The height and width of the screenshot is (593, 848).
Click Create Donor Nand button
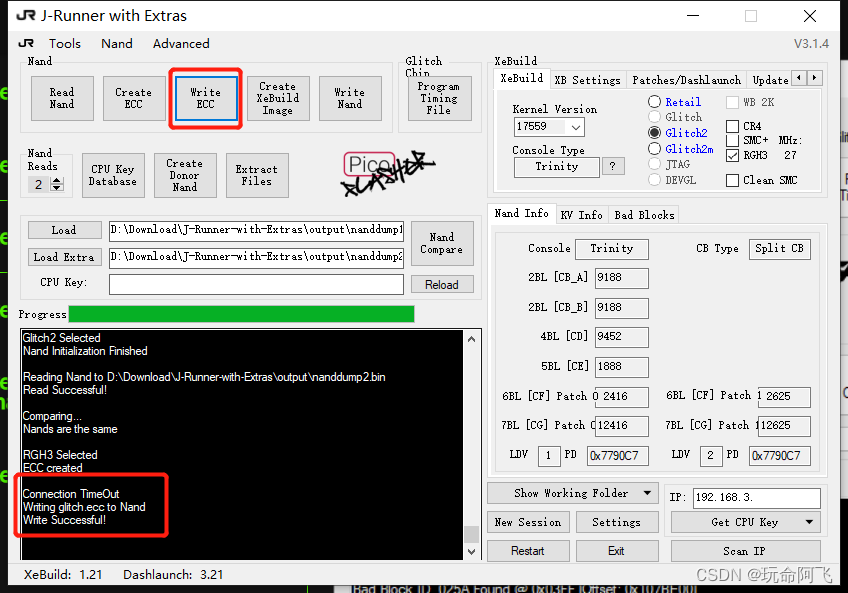[185, 175]
